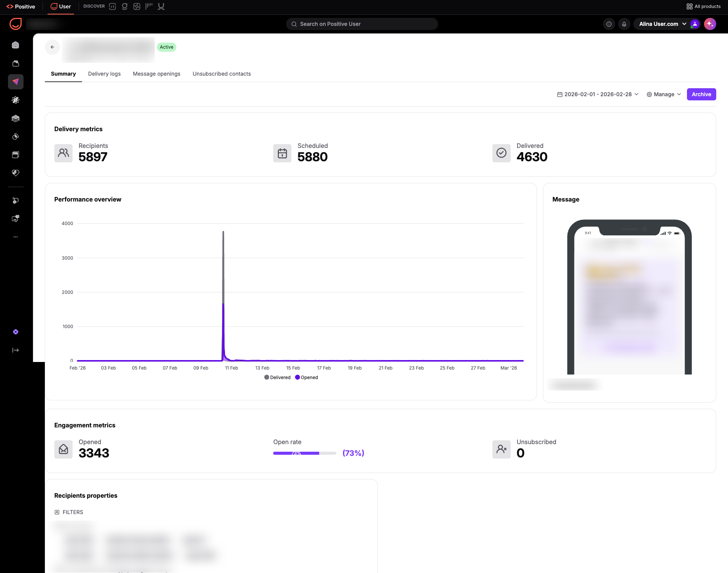Click the last Discover product icon
Viewport: 728px width, 573px height.
coord(161,6)
